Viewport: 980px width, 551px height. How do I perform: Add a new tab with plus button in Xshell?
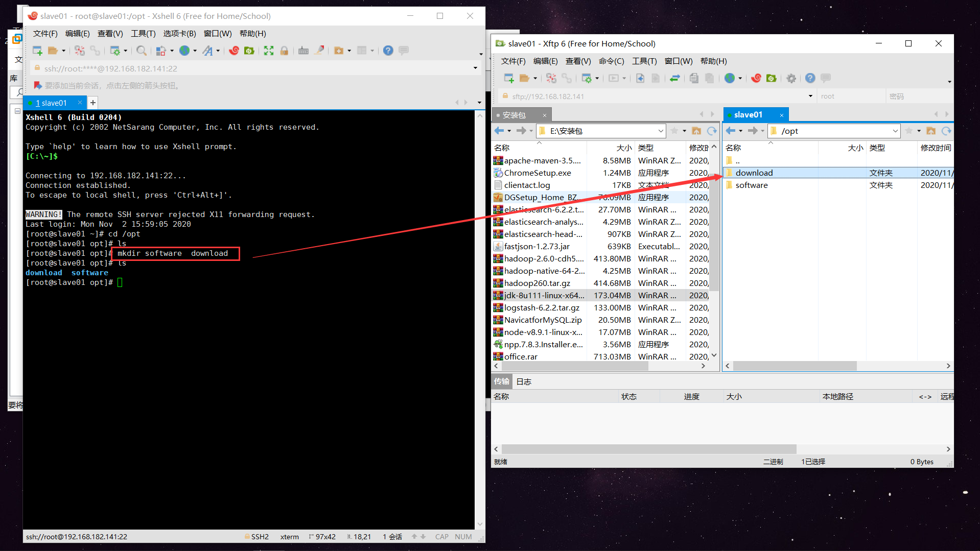point(93,103)
